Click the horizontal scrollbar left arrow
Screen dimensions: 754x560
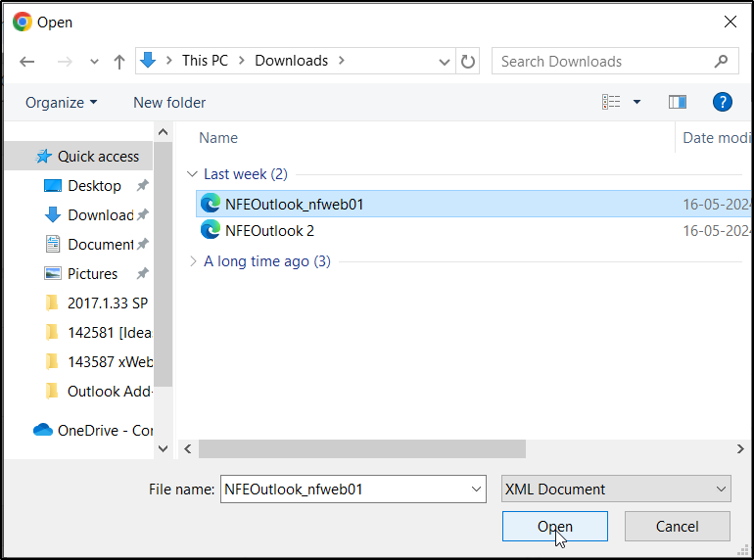[x=188, y=449]
